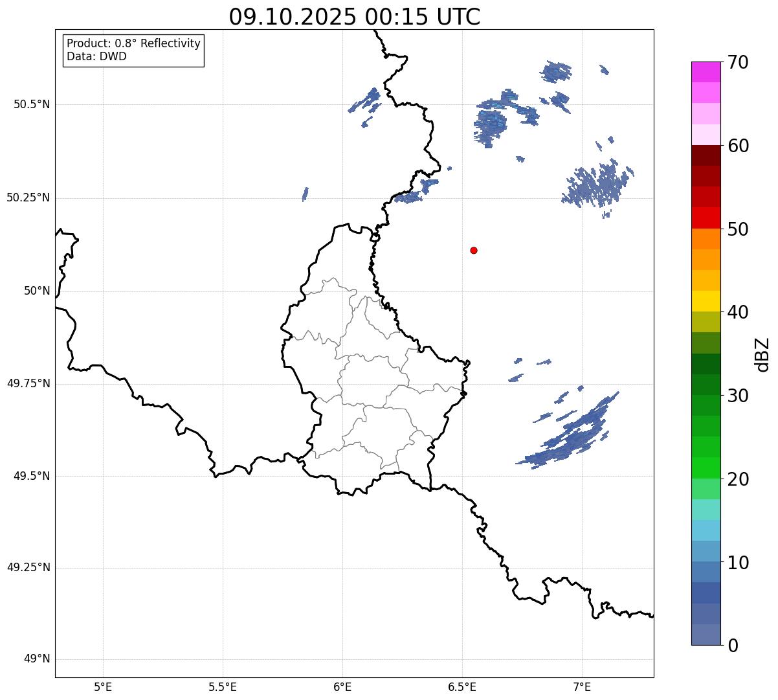Image resolution: width=778 pixels, height=700 pixels.
Task: Click the 6.5°E longitude label
Action: 462,686
